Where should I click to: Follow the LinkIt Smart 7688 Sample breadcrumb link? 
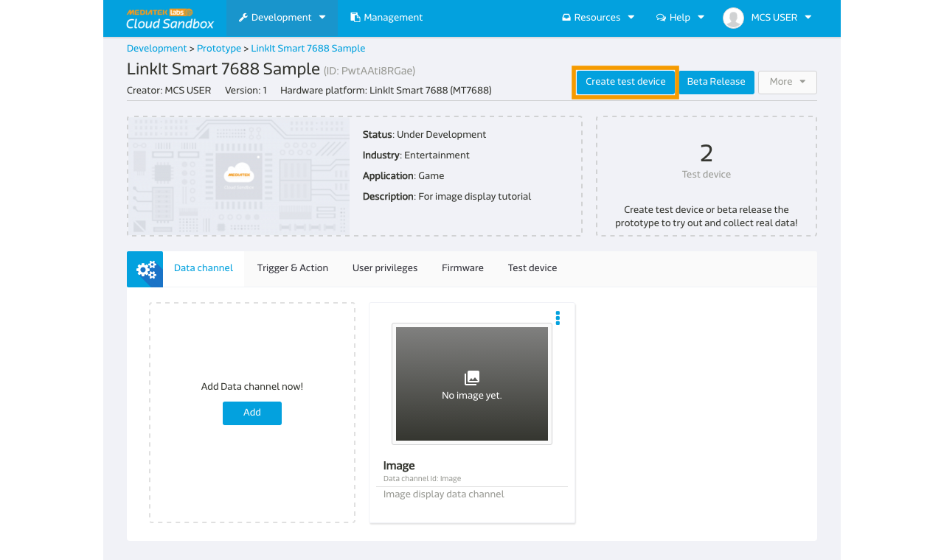[x=308, y=48]
